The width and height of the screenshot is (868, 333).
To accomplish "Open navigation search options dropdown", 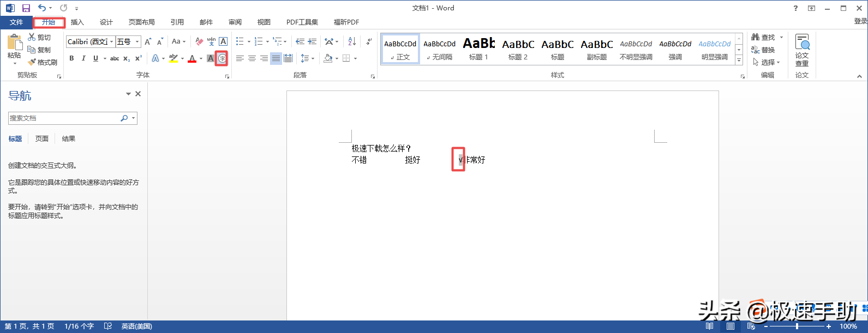I will point(133,118).
